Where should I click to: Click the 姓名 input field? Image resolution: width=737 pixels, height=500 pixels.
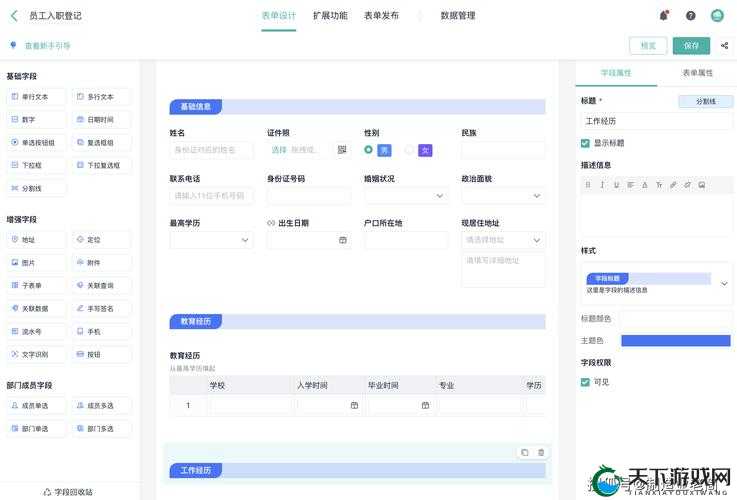click(212, 150)
